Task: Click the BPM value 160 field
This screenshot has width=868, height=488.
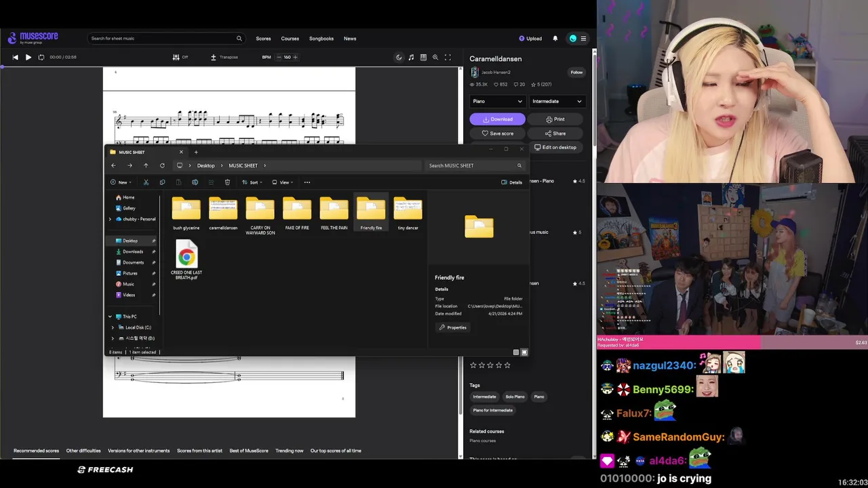Action: 288,57
